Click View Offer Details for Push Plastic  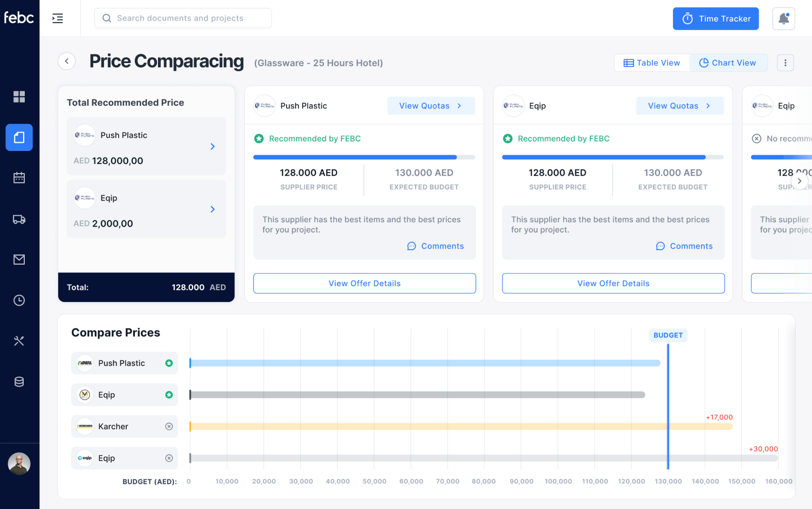point(364,284)
